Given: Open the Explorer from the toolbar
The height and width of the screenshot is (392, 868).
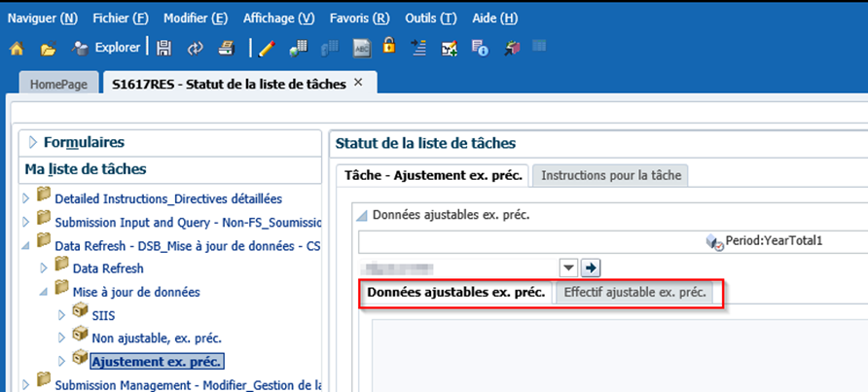Looking at the screenshot, I should [x=107, y=47].
